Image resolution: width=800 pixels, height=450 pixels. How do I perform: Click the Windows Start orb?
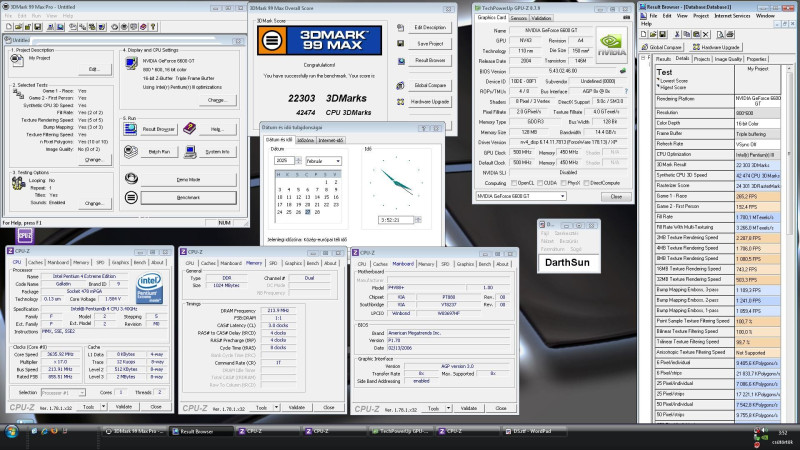coord(11,432)
